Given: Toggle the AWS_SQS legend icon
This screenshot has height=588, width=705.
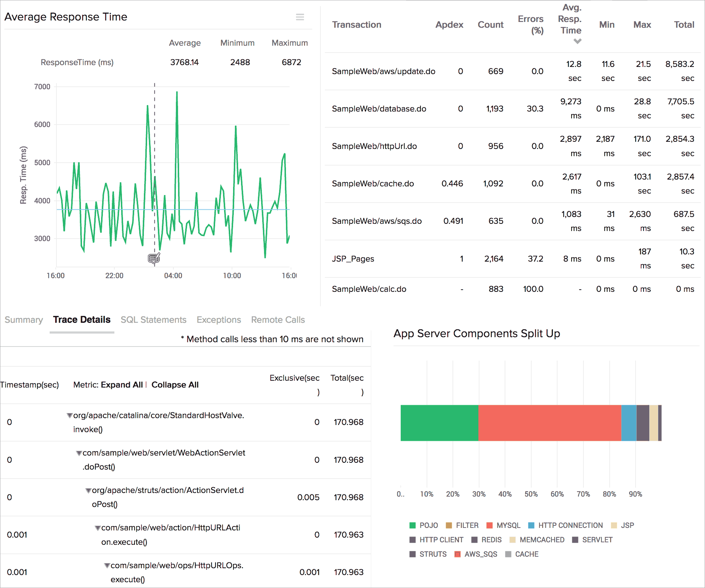Looking at the screenshot, I should click(x=458, y=554).
